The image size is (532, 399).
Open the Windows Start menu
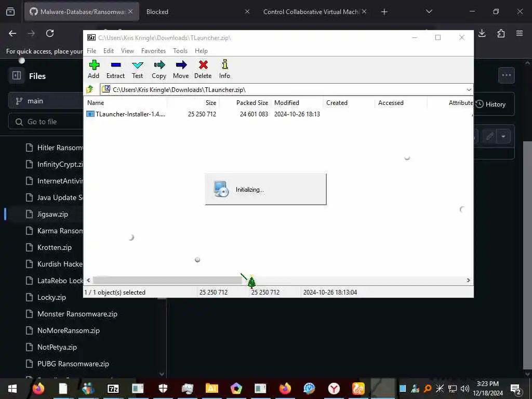coord(12,389)
